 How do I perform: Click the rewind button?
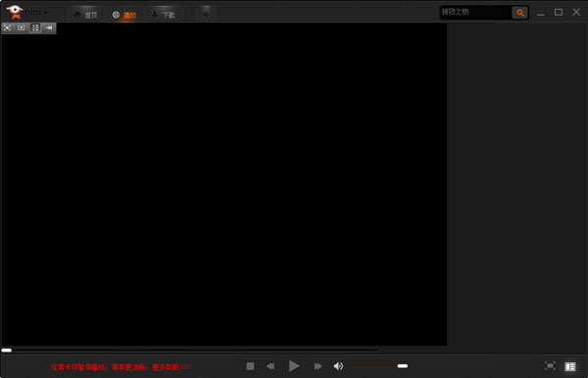pyautogui.click(x=270, y=366)
